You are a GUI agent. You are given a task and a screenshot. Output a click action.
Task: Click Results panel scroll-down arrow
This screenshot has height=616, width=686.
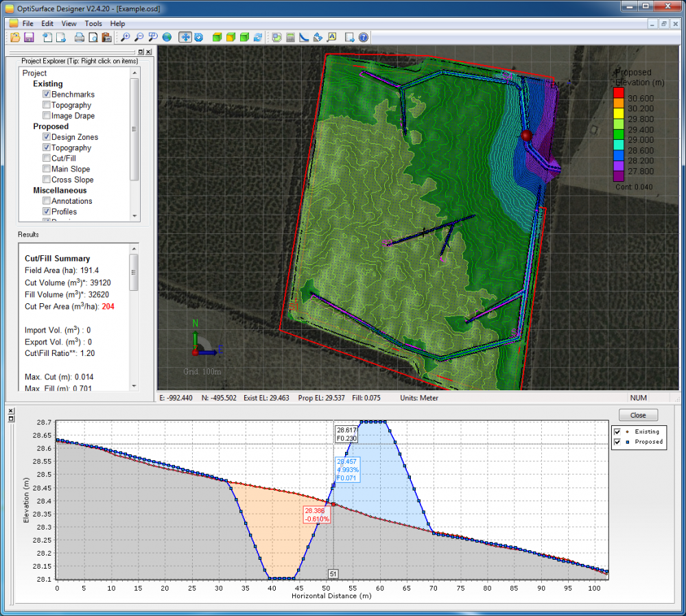point(134,386)
